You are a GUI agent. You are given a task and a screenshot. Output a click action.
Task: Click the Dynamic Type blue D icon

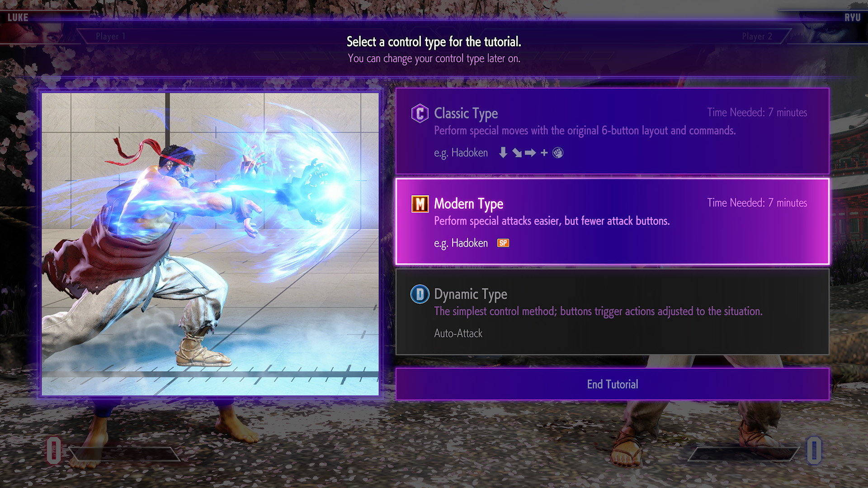point(420,294)
